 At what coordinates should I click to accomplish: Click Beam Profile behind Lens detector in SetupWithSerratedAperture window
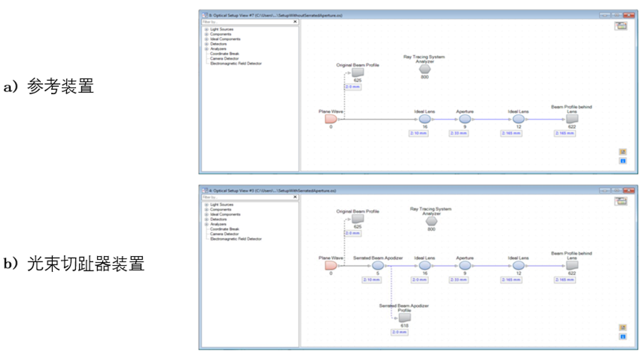click(572, 266)
